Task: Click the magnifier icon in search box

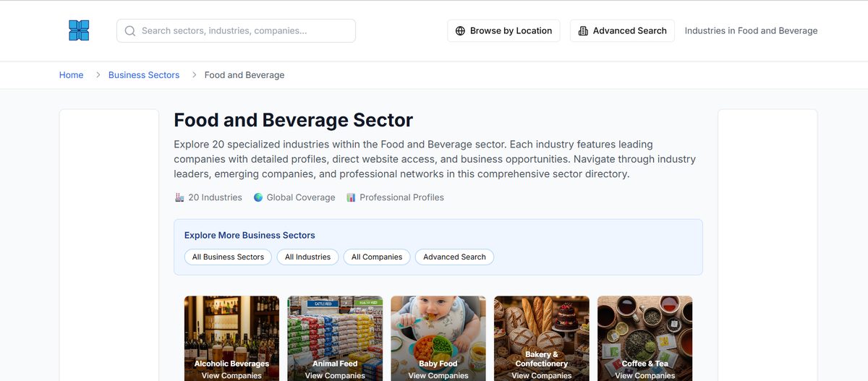Action: 130,31
